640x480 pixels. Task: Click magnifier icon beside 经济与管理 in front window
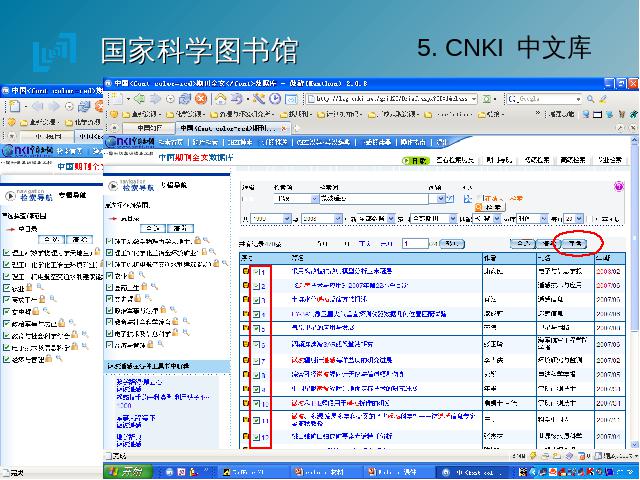click(160, 344)
